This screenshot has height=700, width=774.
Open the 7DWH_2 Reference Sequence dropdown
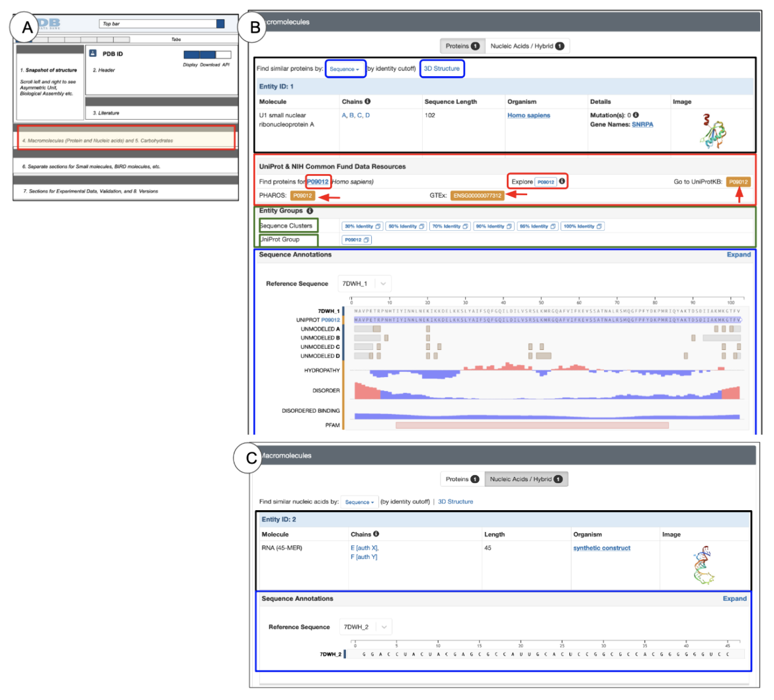pyautogui.click(x=366, y=627)
